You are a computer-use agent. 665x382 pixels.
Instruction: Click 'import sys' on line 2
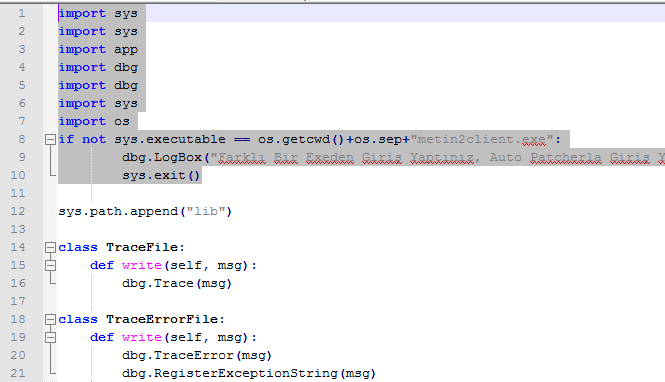coord(98,31)
